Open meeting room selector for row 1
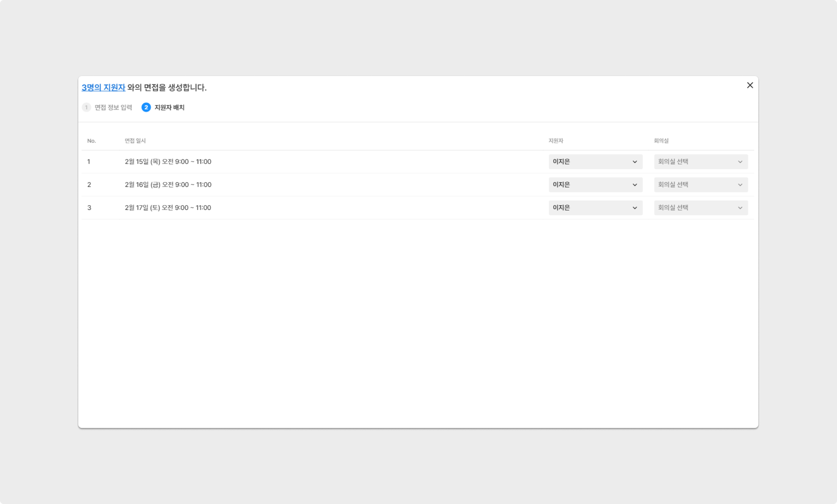 tap(700, 162)
